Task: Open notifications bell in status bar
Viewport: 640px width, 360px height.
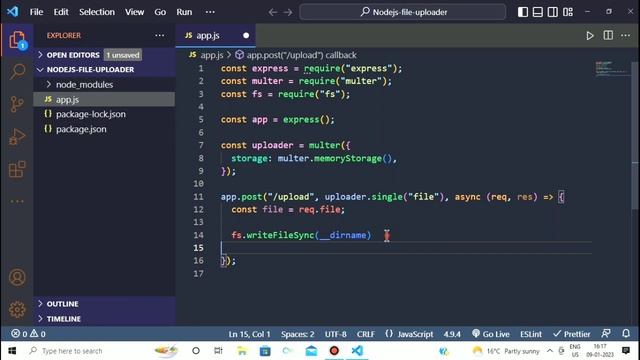Action: [626, 333]
